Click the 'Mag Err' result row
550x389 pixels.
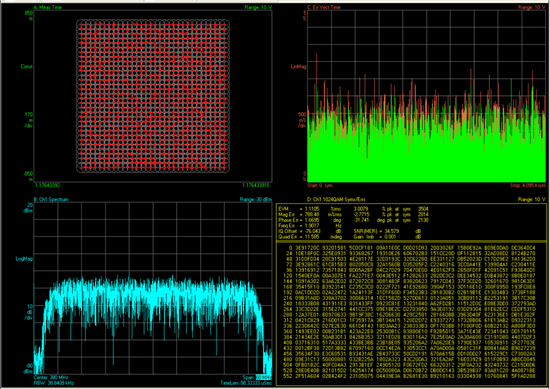[353, 214]
